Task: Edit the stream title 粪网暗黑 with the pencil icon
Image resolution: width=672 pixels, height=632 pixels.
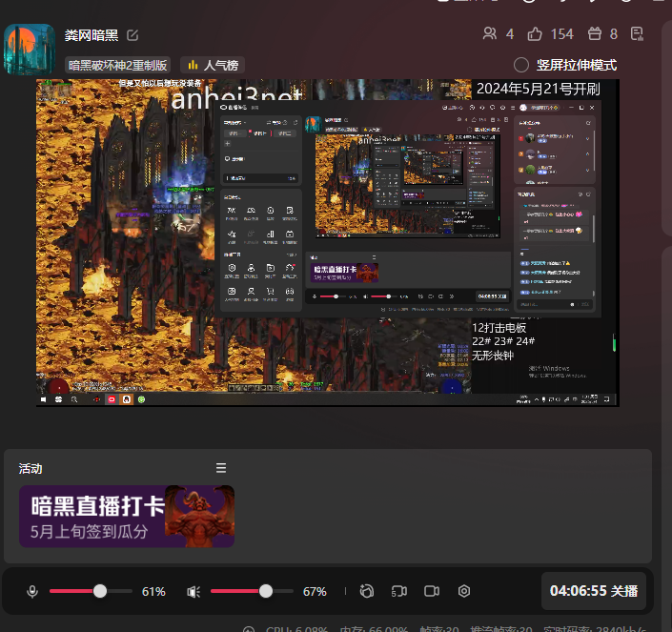Action: coord(132,35)
